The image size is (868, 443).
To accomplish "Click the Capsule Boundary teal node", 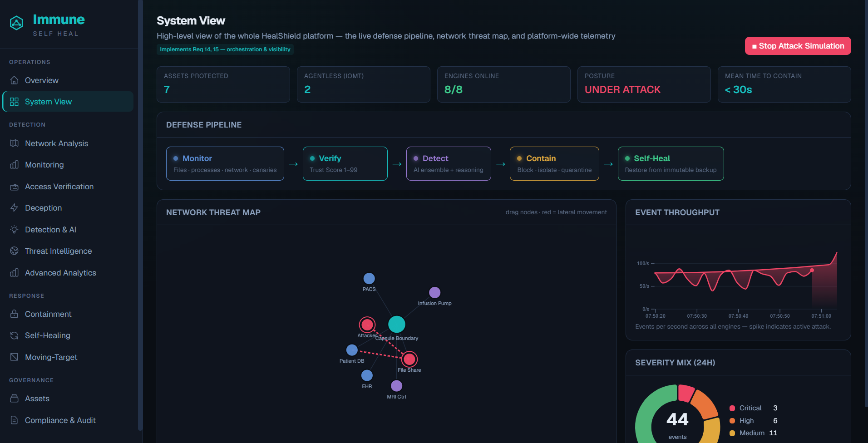I will tap(397, 324).
